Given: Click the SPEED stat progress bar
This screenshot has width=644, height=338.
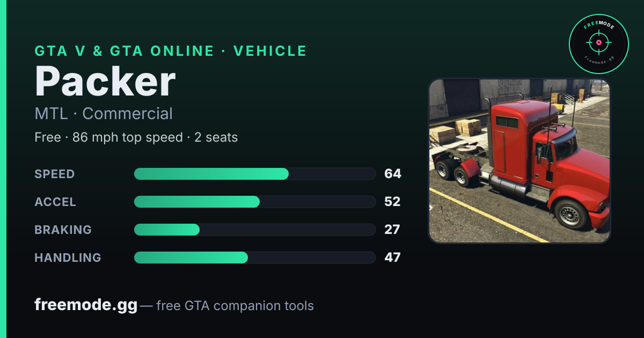Looking at the screenshot, I should [254, 174].
